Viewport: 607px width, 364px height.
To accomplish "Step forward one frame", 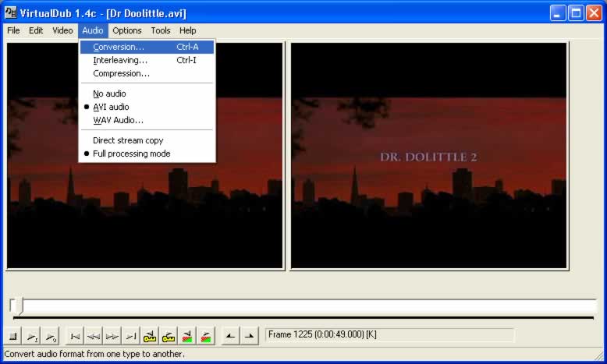I will 112,336.
